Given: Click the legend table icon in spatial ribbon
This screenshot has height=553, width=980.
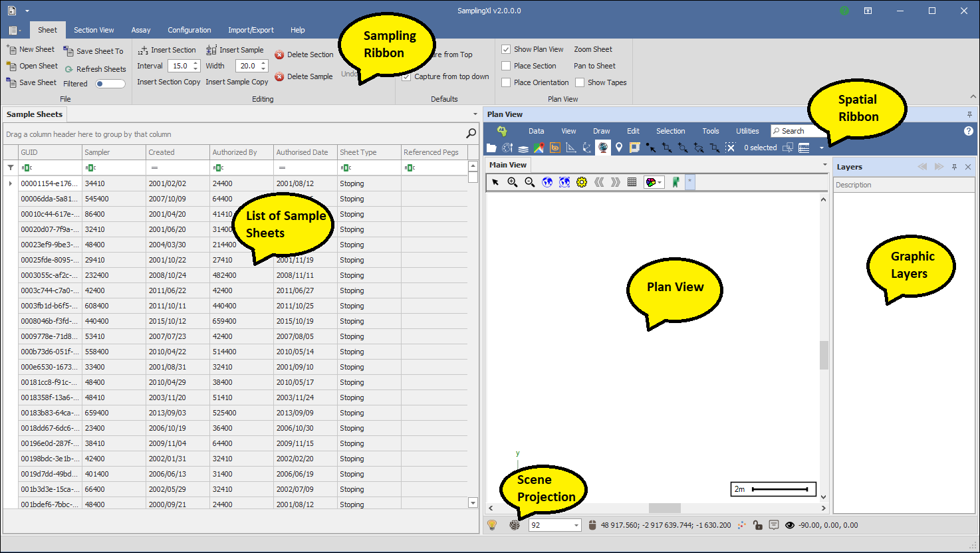Looking at the screenshot, I should coord(804,148).
